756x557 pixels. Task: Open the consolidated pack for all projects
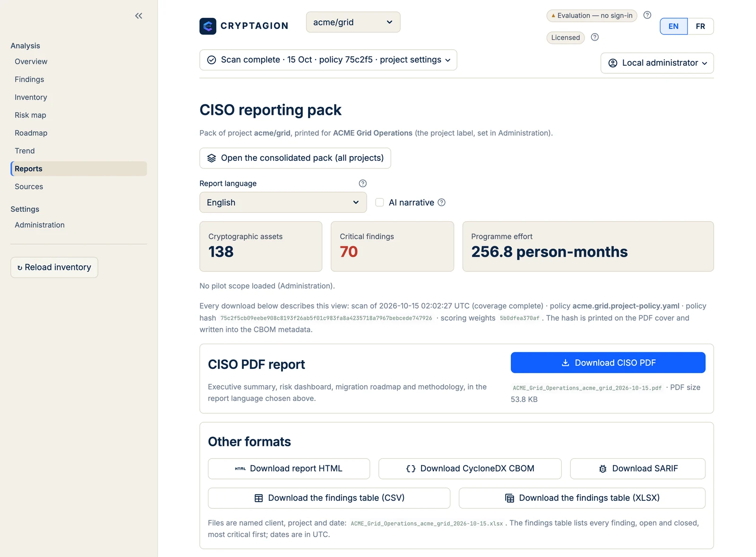(x=295, y=158)
